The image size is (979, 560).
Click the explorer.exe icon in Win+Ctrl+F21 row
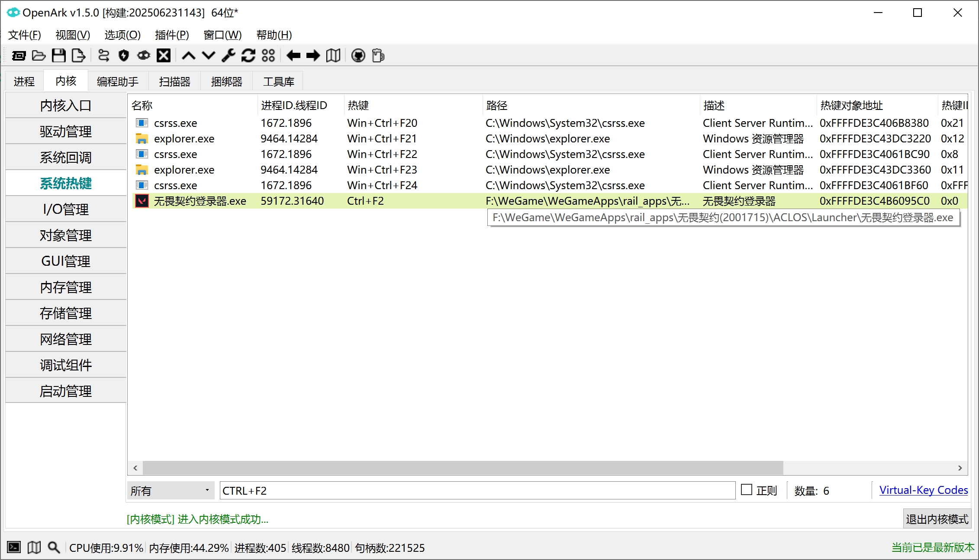[x=142, y=138]
